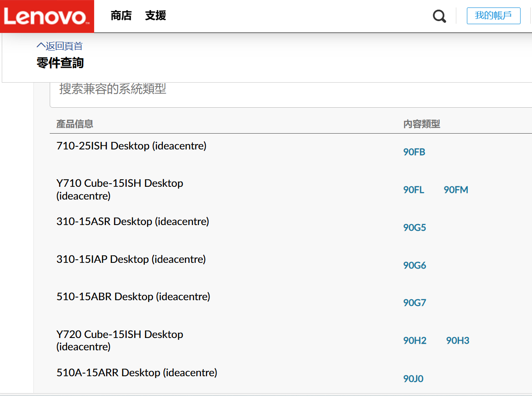Open machine type 90G5 link
This screenshot has height=396, width=532.
[414, 227]
